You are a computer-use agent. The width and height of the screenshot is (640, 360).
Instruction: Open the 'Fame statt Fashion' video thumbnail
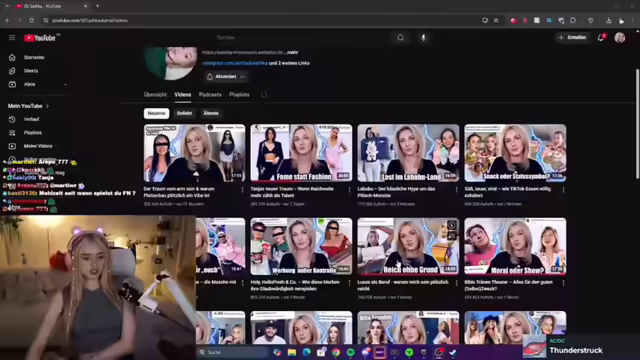click(x=301, y=153)
